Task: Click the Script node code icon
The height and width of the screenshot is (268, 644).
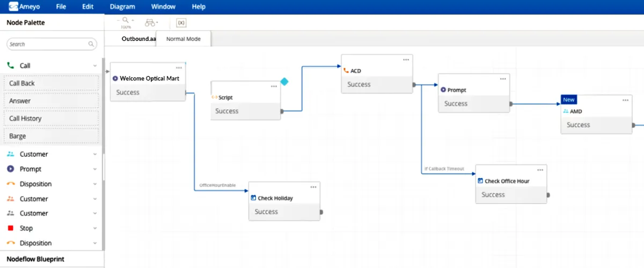Action: (214, 98)
